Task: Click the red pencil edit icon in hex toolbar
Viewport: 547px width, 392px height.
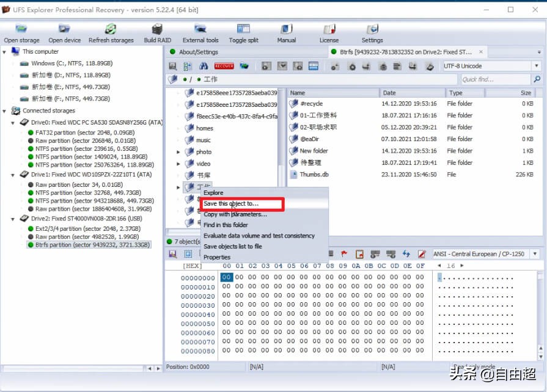Action: 422,254
